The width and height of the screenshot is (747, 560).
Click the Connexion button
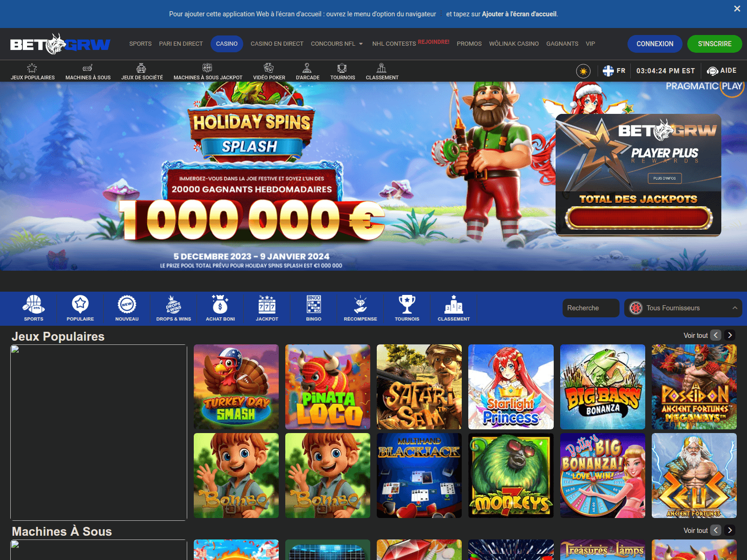point(655,44)
